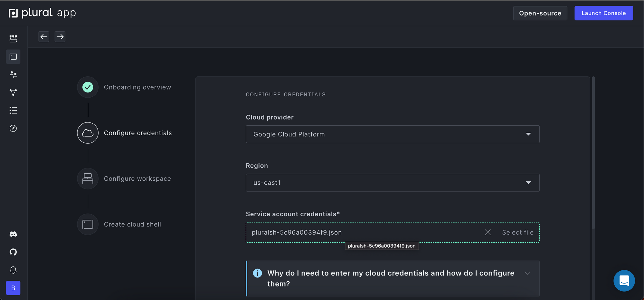Click the blue info icon

pyautogui.click(x=257, y=273)
